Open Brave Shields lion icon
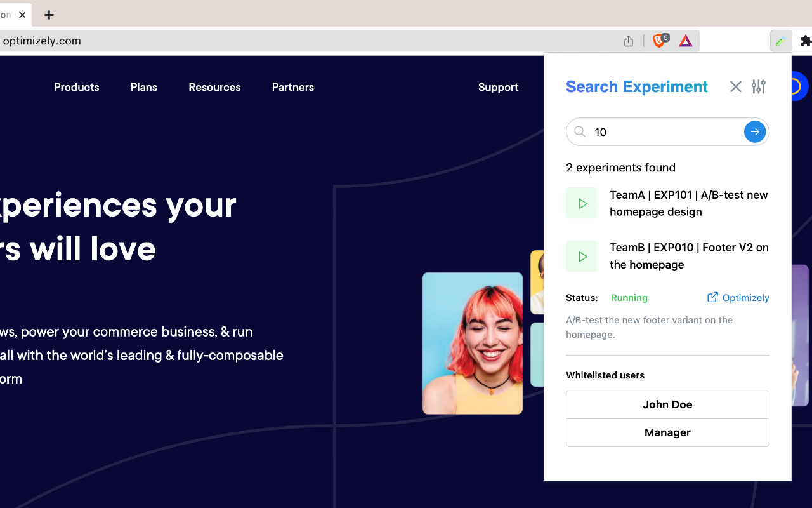Screen dimensions: 812x508 coord(660,41)
